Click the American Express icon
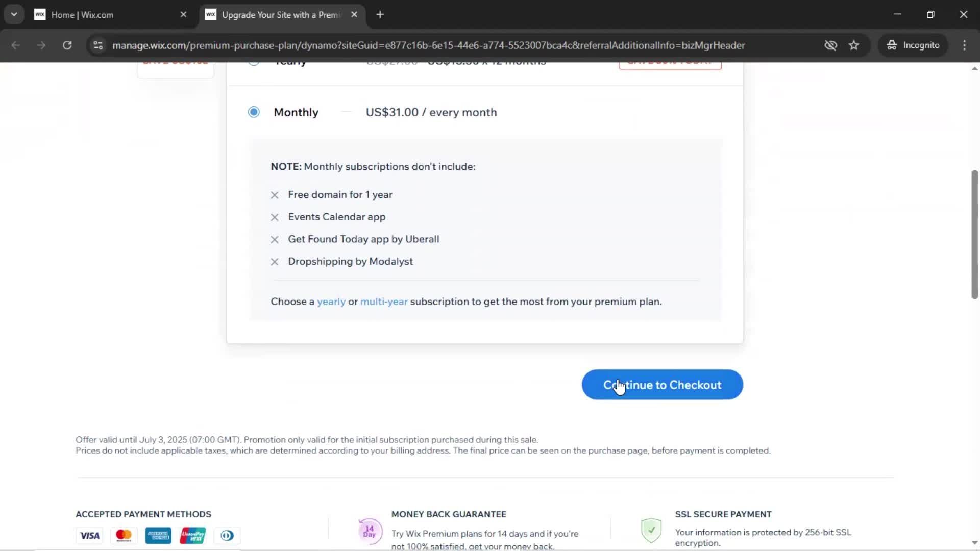 point(158,536)
